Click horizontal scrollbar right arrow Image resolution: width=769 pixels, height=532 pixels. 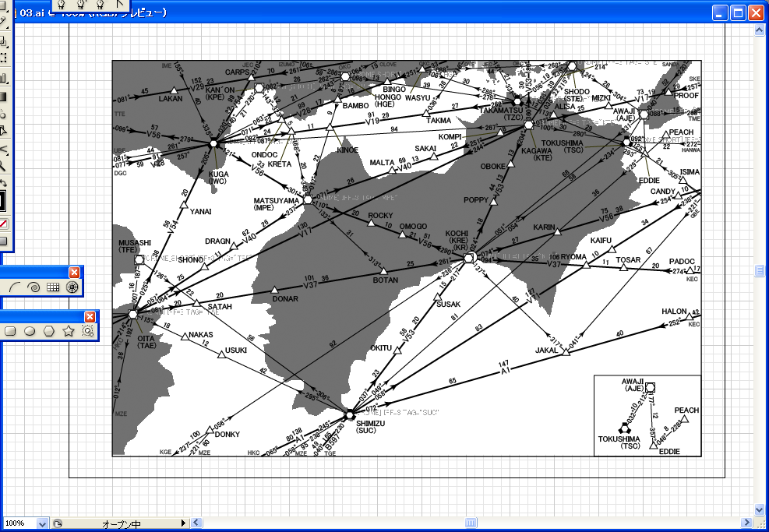pyautogui.click(x=746, y=523)
